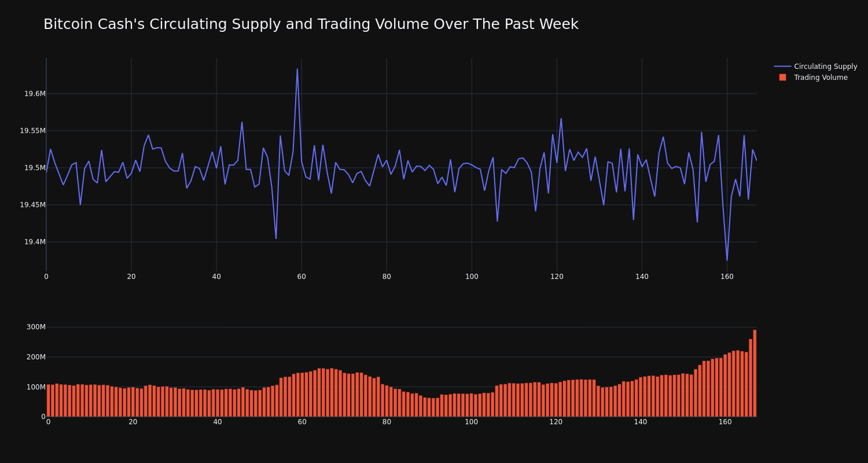This screenshot has height=463, width=868.
Task: Click the supply line's highest peak near hour 59
Action: click(x=297, y=69)
